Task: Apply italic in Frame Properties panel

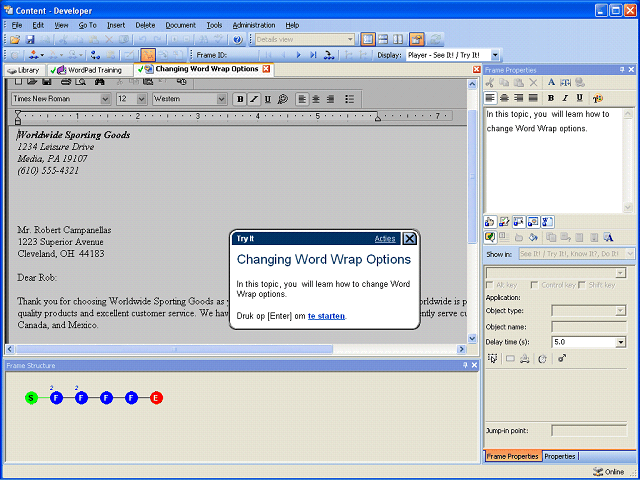Action: coord(565,98)
